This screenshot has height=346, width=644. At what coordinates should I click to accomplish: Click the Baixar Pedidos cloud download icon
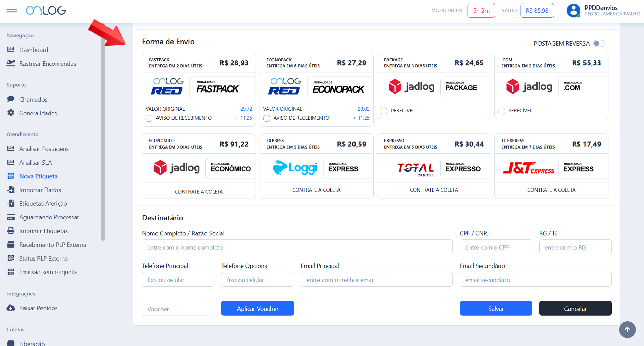point(11,308)
